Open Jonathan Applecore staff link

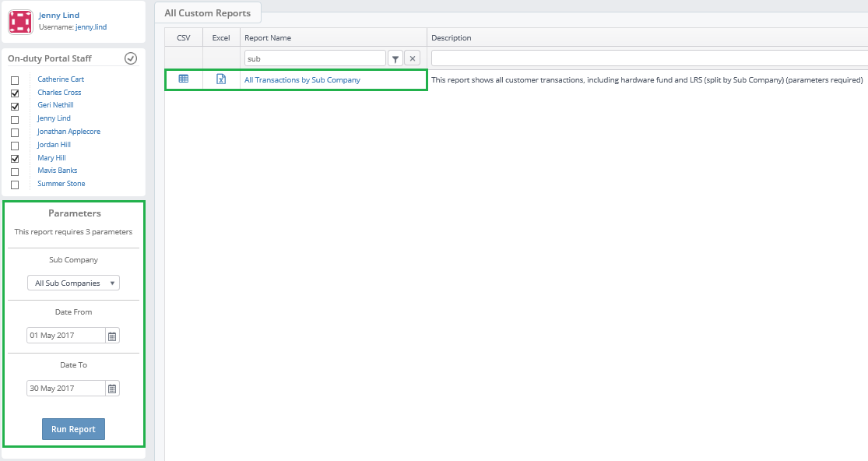(x=69, y=131)
